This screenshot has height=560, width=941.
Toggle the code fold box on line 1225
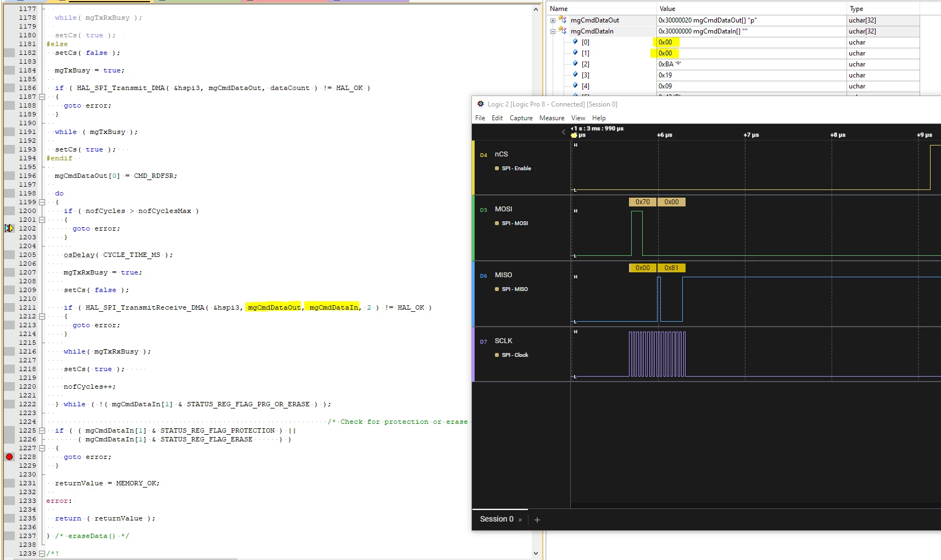(x=42, y=430)
